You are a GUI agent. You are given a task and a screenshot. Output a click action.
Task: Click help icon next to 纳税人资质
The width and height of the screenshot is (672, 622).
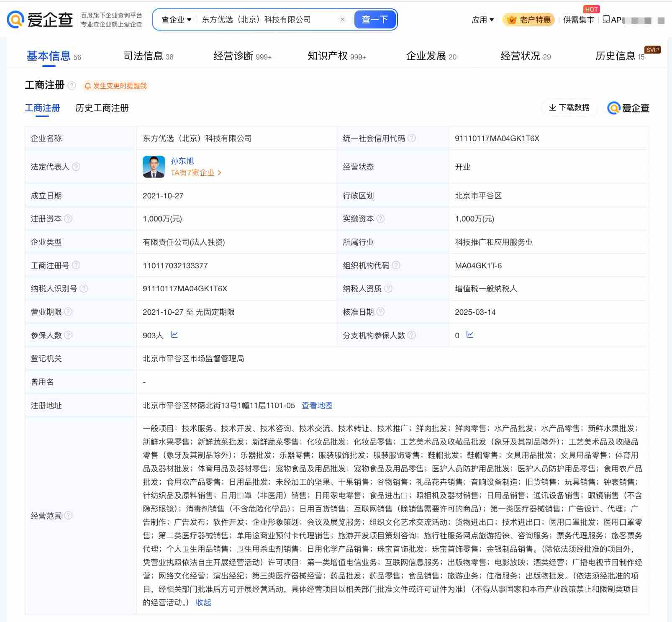click(388, 288)
